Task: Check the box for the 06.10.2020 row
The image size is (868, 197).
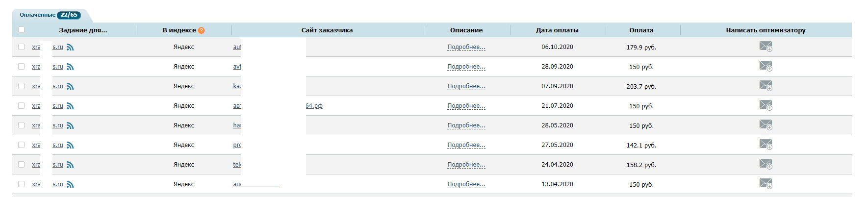Action: [x=21, y=47]
